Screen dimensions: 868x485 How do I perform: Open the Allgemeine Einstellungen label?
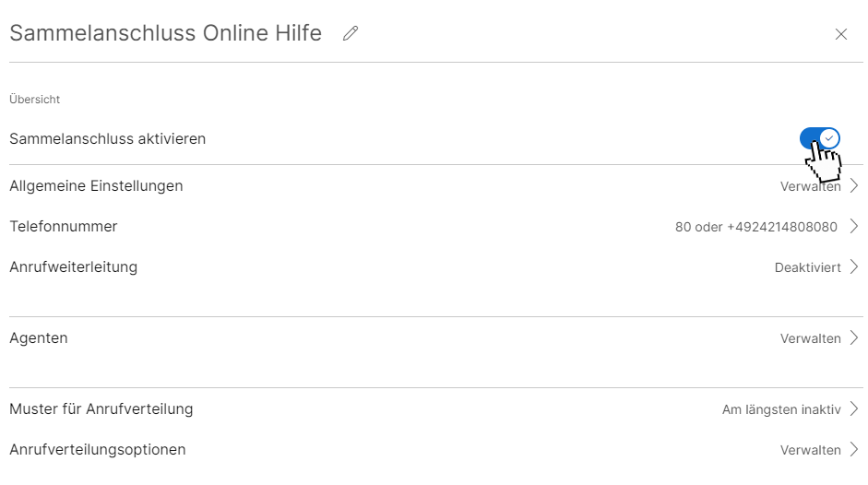[x=96, y=186]
